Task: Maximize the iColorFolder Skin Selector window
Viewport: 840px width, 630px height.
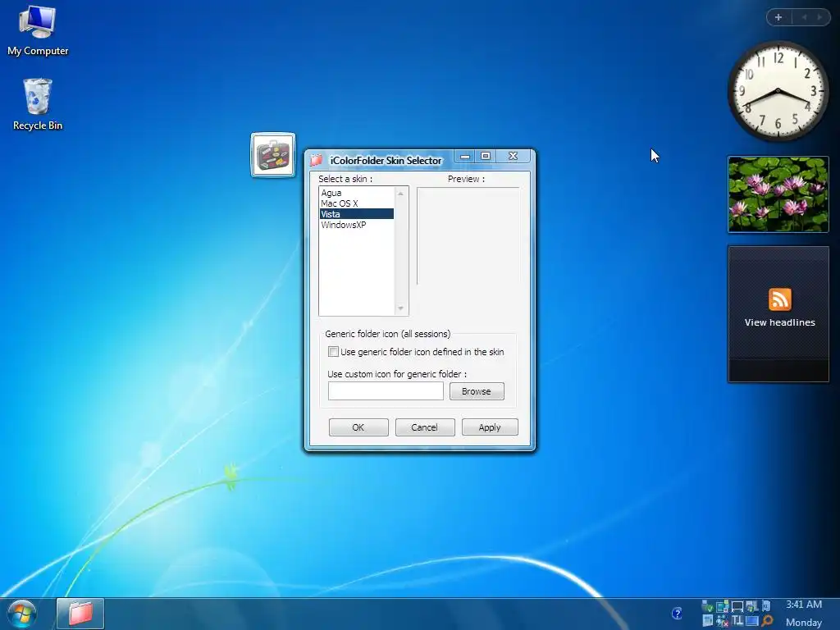Action: coord(486,157)
